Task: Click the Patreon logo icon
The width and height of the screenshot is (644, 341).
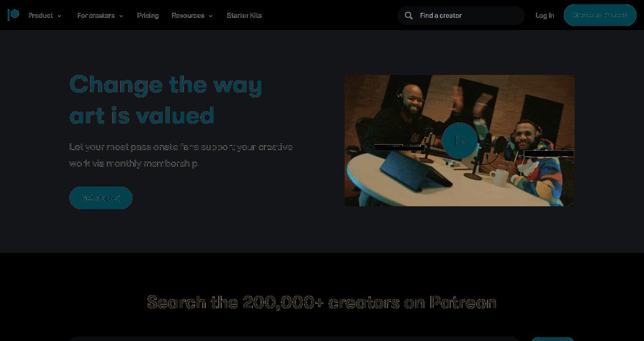Action: pyautogui.click(x=13, y=15)
